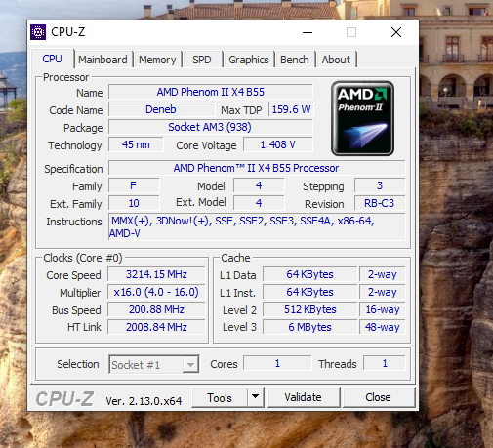Open the Tools dropdown arrow
Viewport: 493px width, 448px height.
point(256,397)
